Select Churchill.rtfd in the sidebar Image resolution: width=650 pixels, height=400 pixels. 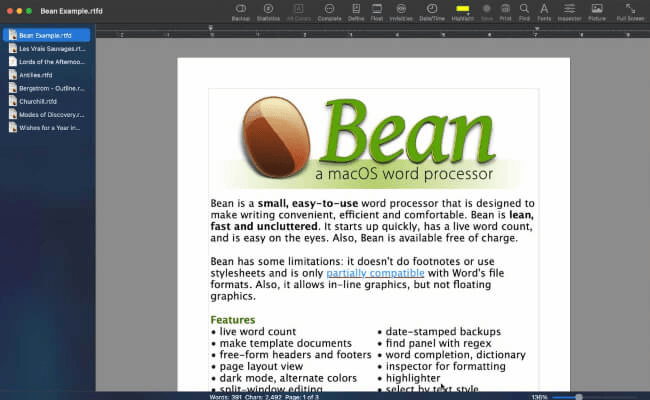[x=46, y=101]
